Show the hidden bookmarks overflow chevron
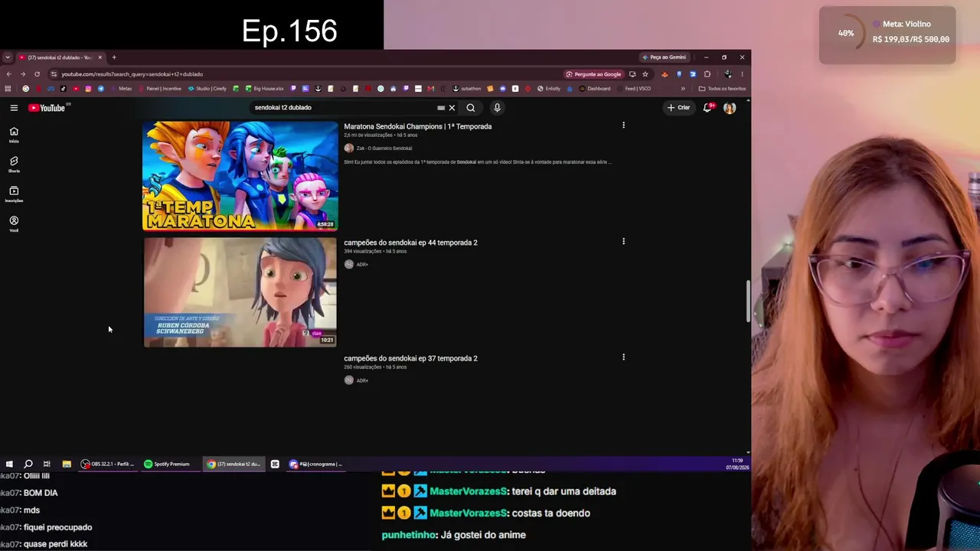Viewport: 980px width, 551px height. tap(683, 89)
